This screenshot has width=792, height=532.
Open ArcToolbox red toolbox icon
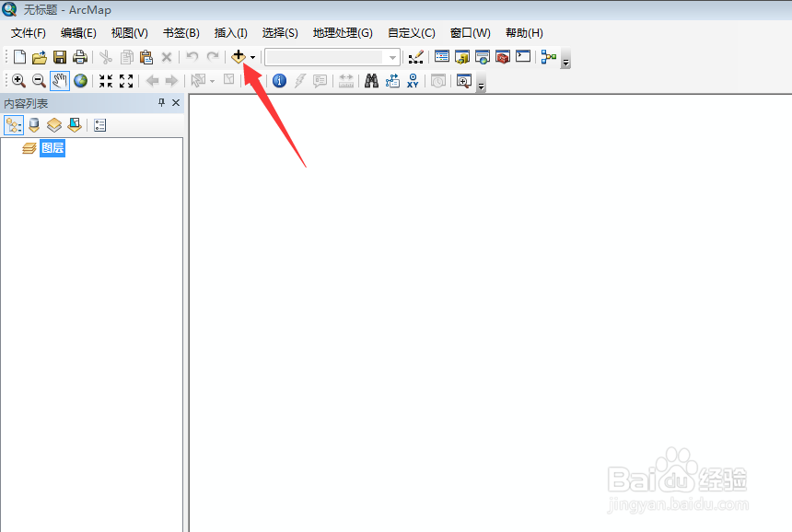(x=503, y=56)
